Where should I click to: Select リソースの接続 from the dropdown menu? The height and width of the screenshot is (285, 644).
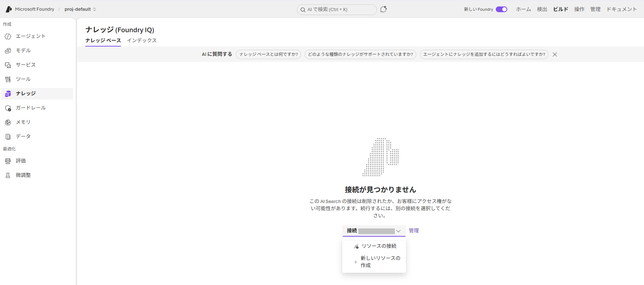pyautogui.click(x=374, y=246)
